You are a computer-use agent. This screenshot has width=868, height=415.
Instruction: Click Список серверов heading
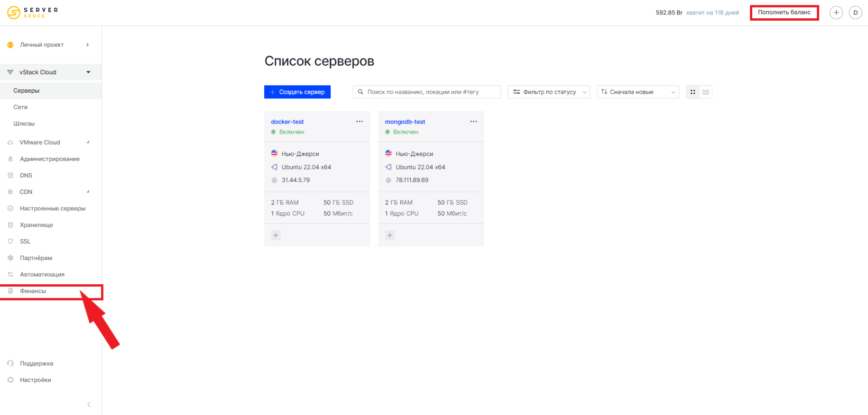319,61
